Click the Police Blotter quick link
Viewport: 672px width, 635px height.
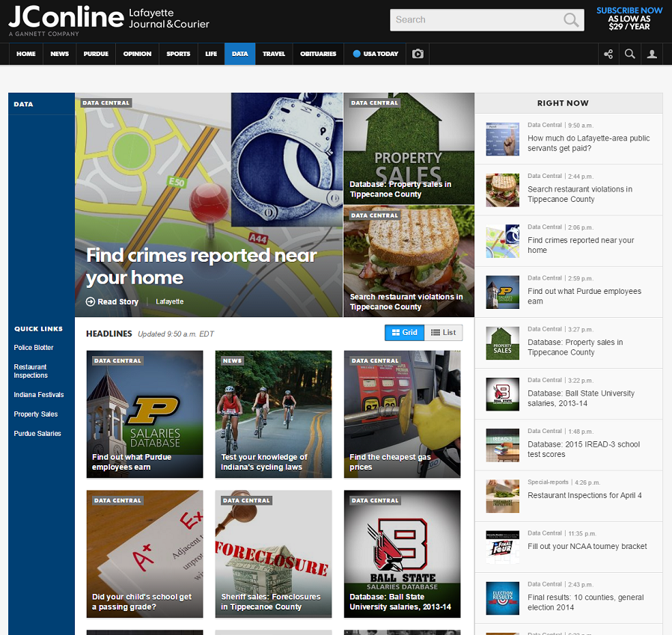coord(34,348)
